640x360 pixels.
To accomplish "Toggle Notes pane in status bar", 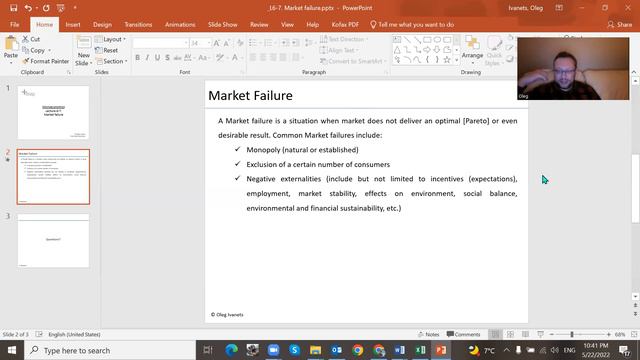I will click(429, 334).
